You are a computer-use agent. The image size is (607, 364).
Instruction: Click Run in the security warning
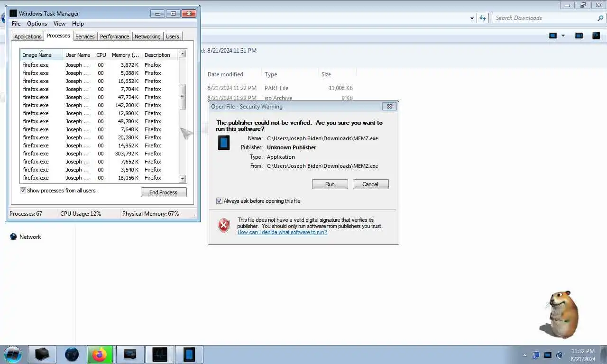click(330, 184)
